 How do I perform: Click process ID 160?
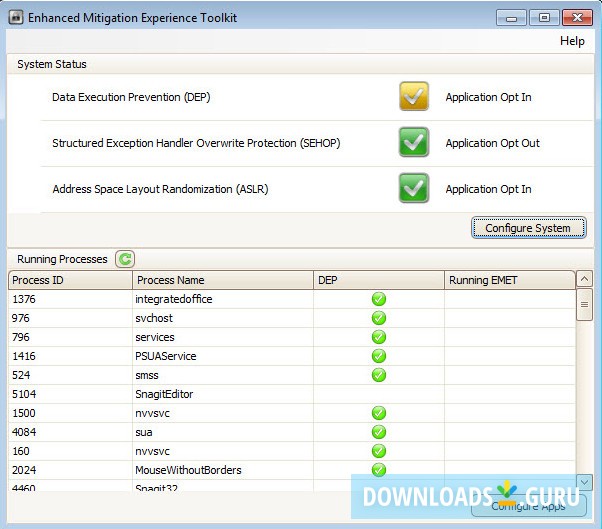coord(21,451)
